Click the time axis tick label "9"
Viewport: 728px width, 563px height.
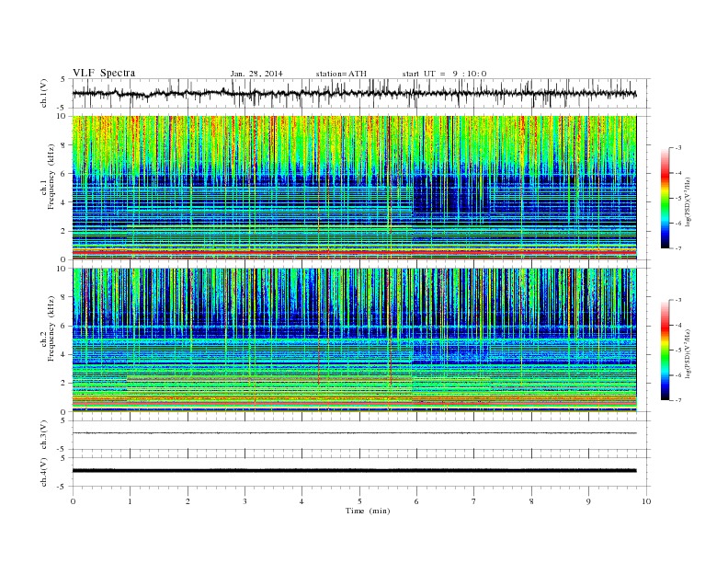click(588, 501)
